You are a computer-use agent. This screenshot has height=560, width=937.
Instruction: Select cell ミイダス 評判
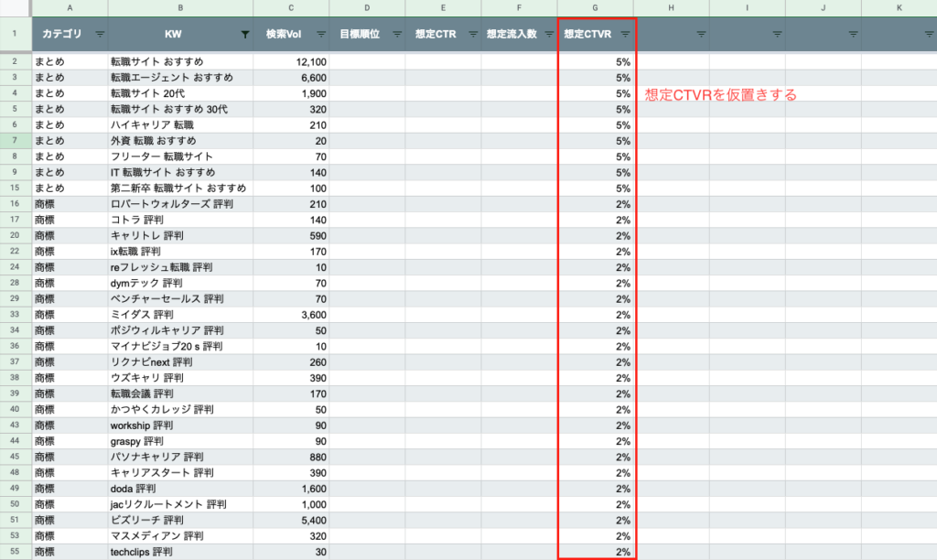click(x=180, y=315)
